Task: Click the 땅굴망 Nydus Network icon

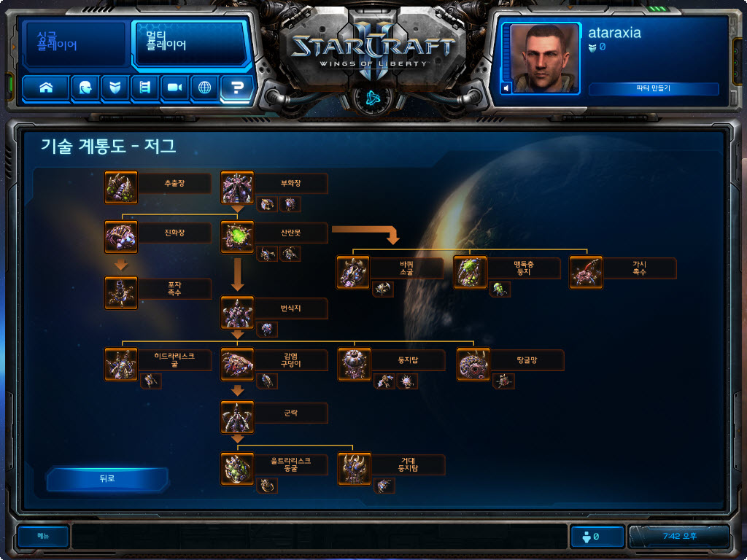Action: pos(473,365)
